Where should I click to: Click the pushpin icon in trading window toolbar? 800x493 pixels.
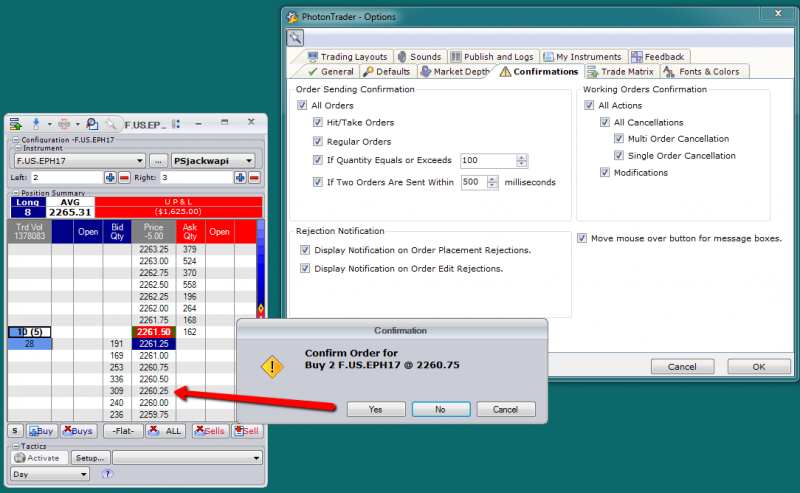coord(111,124)
